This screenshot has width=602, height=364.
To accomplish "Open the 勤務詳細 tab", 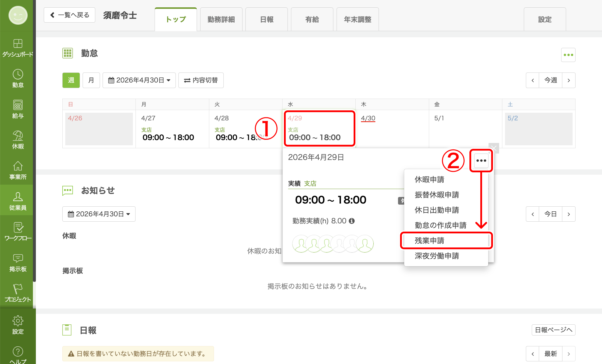I will [221, 19].
